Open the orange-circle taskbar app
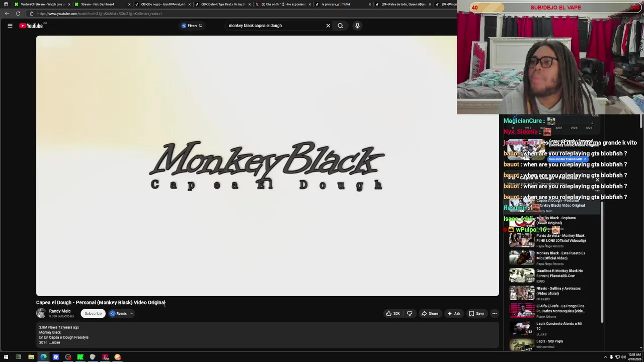Image resolution: width=644 pixels, height=362 pixels. point(117,357)
